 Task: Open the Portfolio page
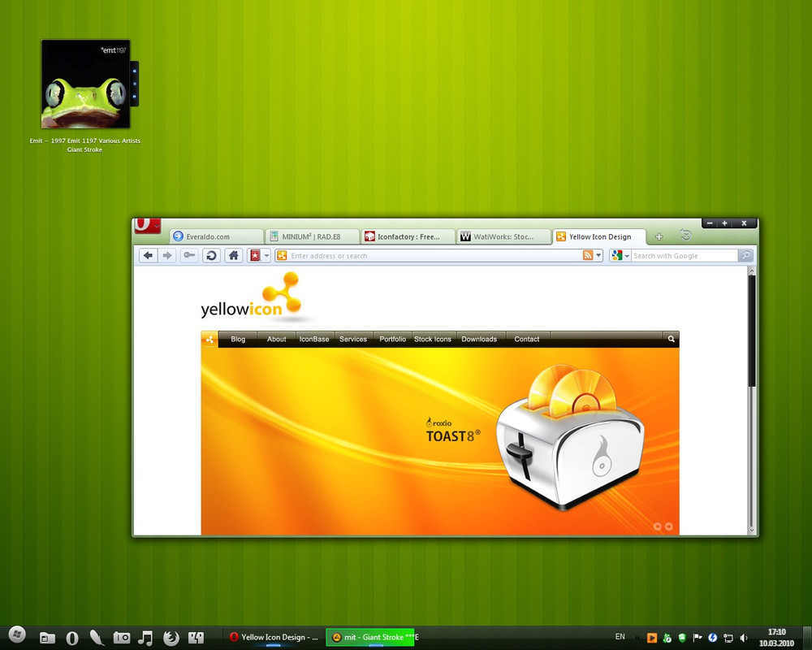pyautogui.click(x=392, y=340)
